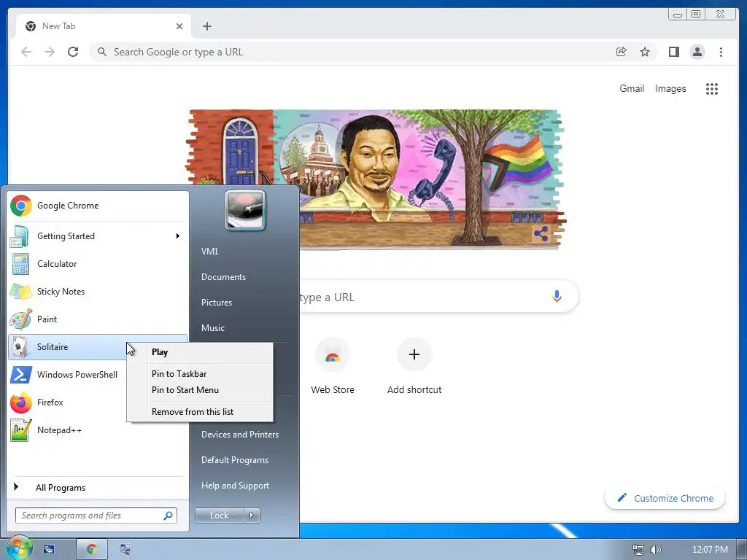
Task: Bookmark this tab with the star icon
Action: 645,52
